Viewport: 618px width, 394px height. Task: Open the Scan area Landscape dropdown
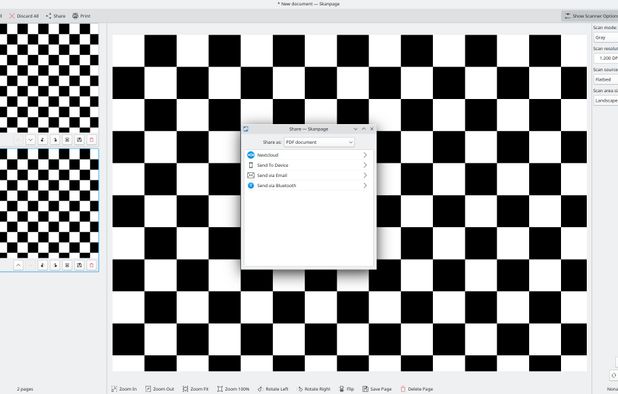[x=606, y=101]
